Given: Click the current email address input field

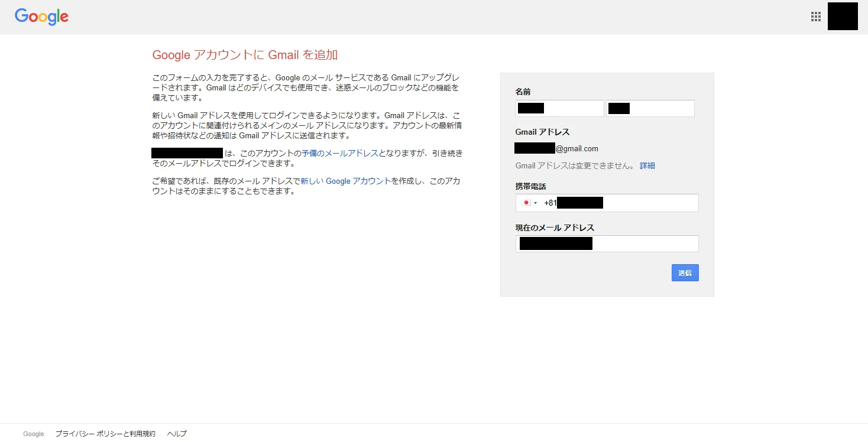Looking at the screenshot, I should pyautogui.click(x=607, y=243).
